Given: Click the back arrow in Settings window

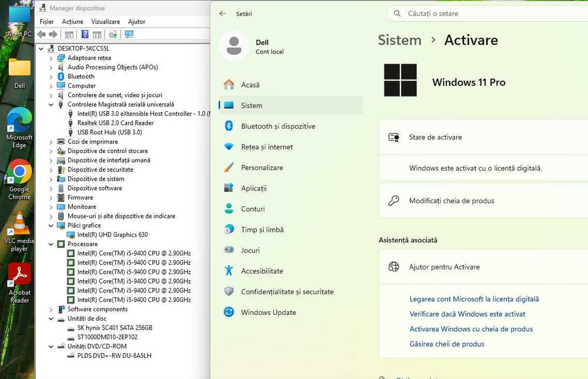Looking at the screenshot, I should [x=223, y=14].
